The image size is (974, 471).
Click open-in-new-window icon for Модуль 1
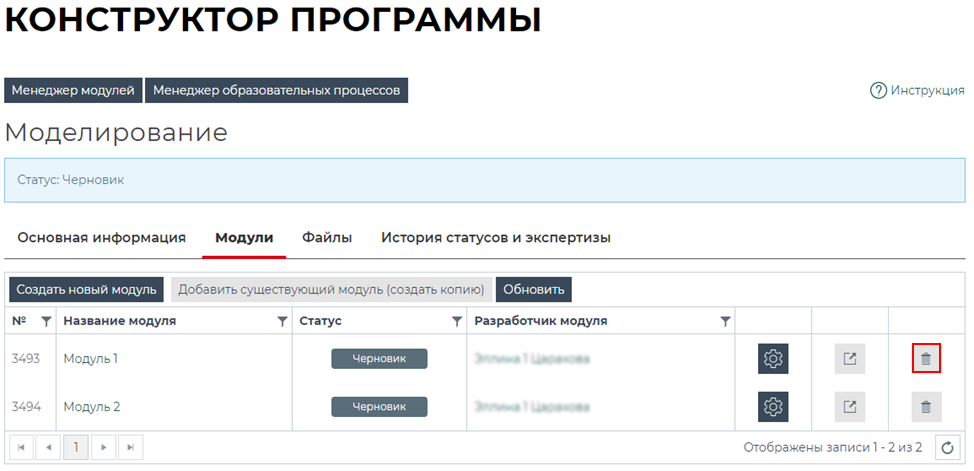(x=849, y=359)
